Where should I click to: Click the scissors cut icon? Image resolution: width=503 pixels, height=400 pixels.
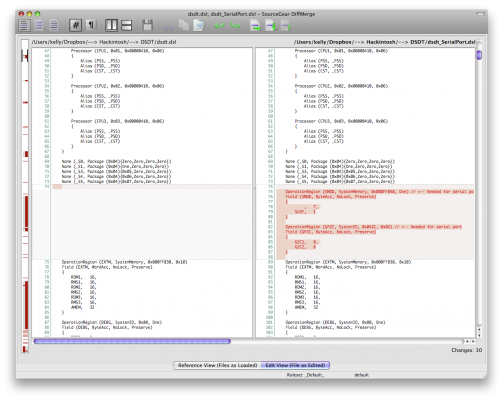[x=169, y=25]
